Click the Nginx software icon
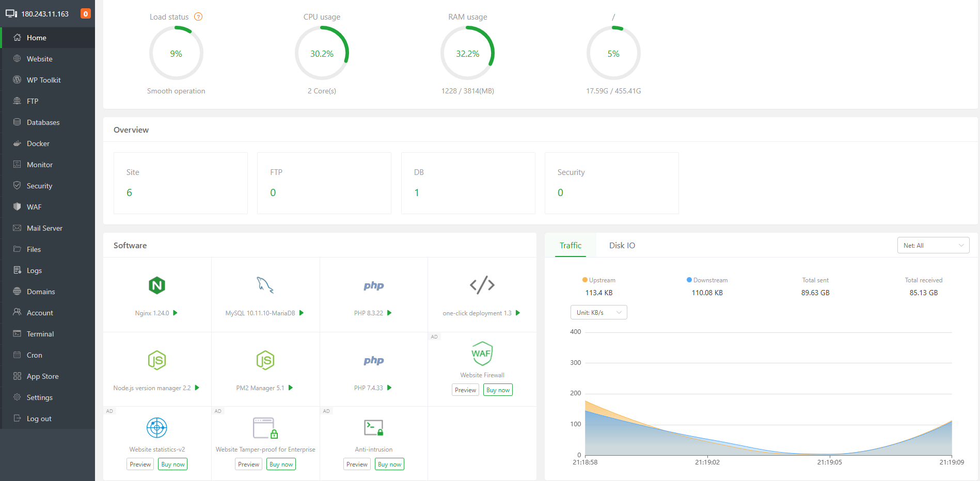 (157, 285)
